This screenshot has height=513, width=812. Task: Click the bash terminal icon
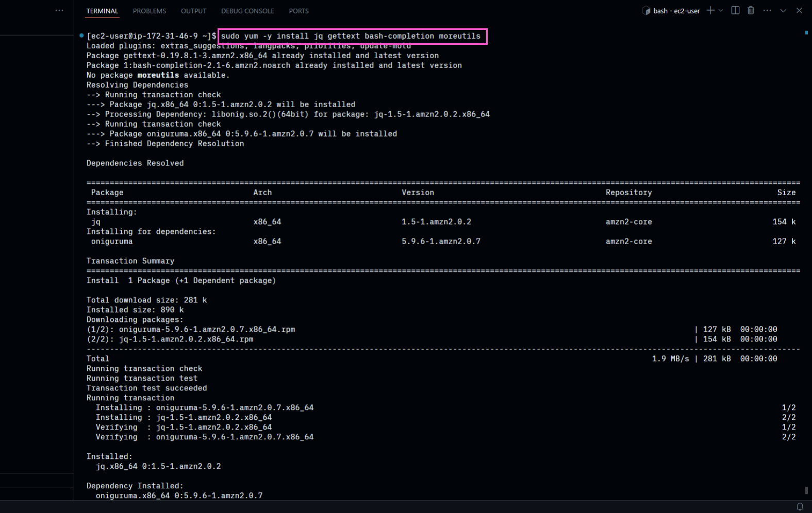[x=646, y=10]
